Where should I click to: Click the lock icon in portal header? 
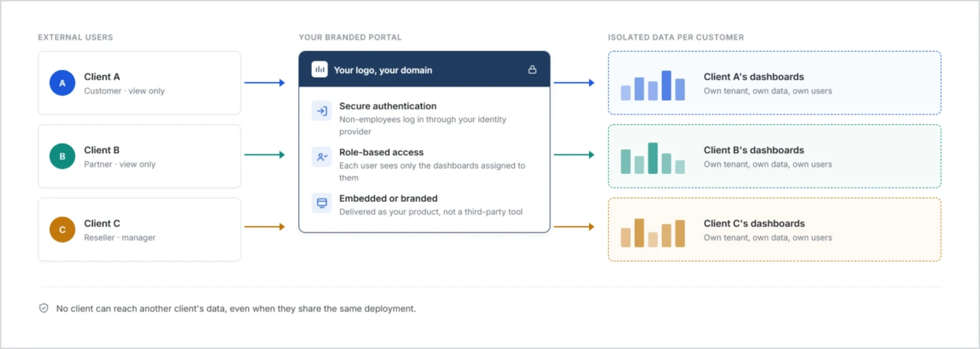click(x=532, y=70)
